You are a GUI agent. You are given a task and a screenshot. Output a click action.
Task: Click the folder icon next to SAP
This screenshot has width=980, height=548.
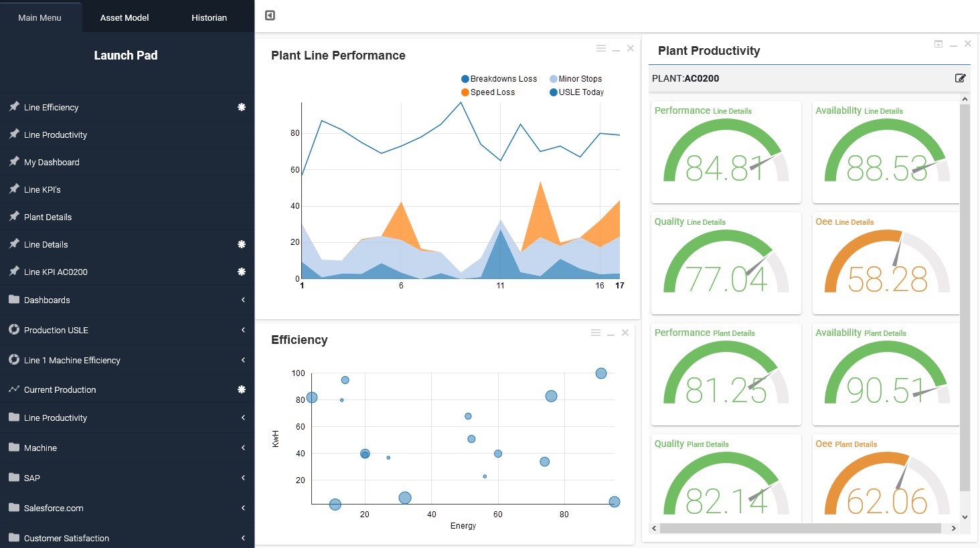click(x=14, y=477)
